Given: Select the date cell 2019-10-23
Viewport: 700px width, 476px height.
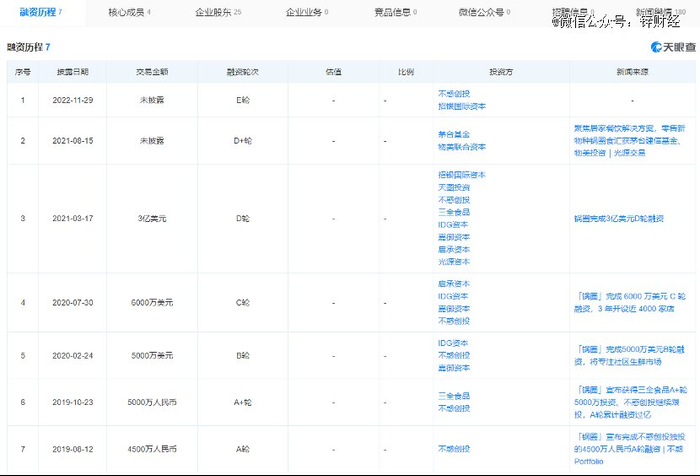Looking at the screenshot, I should pos(73,402).
